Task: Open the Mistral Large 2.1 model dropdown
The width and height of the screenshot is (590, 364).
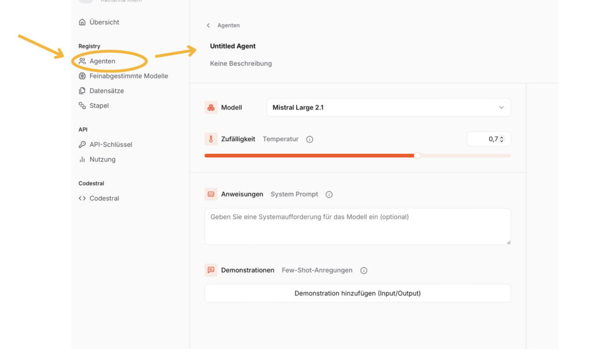Action: [388, 108]
